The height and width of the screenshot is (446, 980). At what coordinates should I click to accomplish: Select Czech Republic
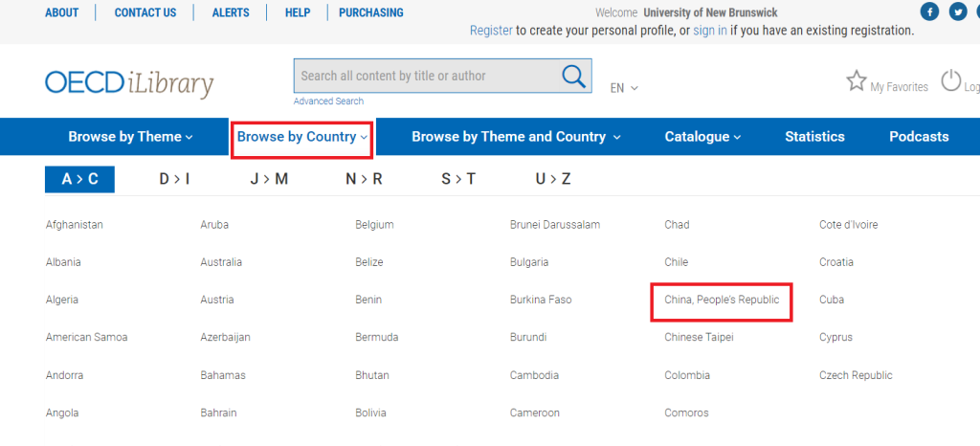click(856, 375)
